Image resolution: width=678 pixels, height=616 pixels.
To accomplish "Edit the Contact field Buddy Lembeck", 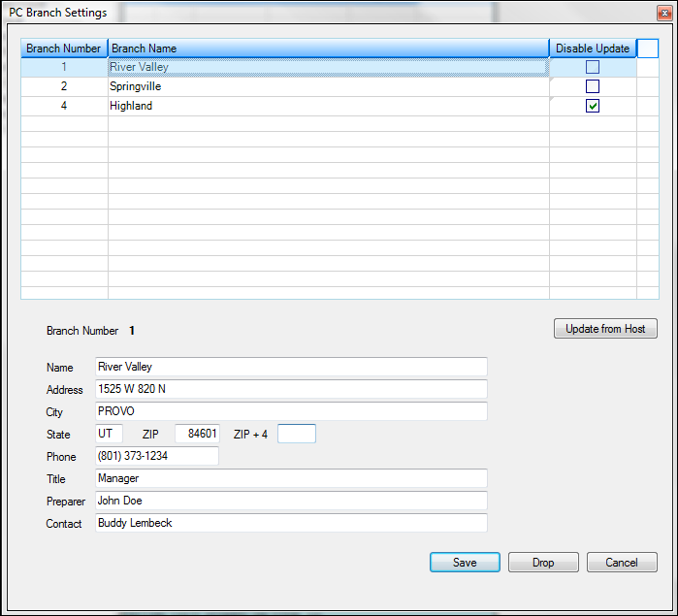I will pos(291,523).
